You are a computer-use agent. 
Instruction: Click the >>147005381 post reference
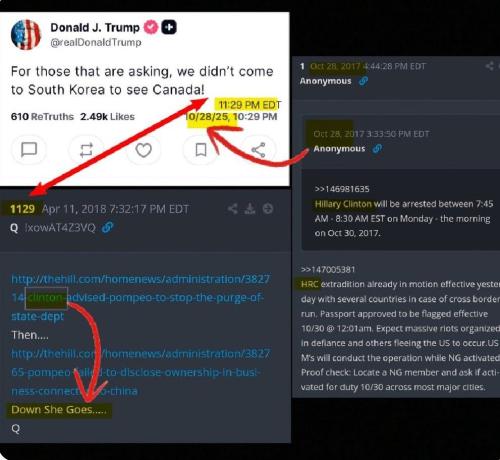pos(328,269)
